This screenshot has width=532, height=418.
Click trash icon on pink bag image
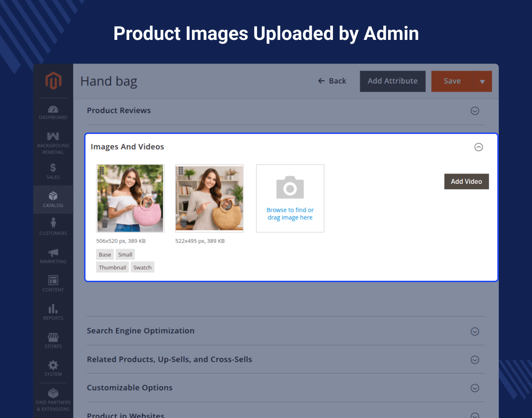[x=104, y=224]
